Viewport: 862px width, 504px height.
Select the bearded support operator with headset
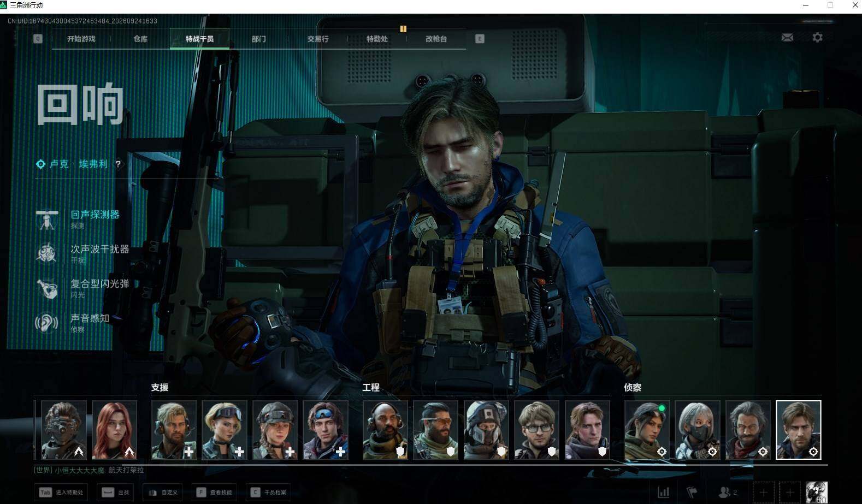pyautogui.click(x=174, y=430)
